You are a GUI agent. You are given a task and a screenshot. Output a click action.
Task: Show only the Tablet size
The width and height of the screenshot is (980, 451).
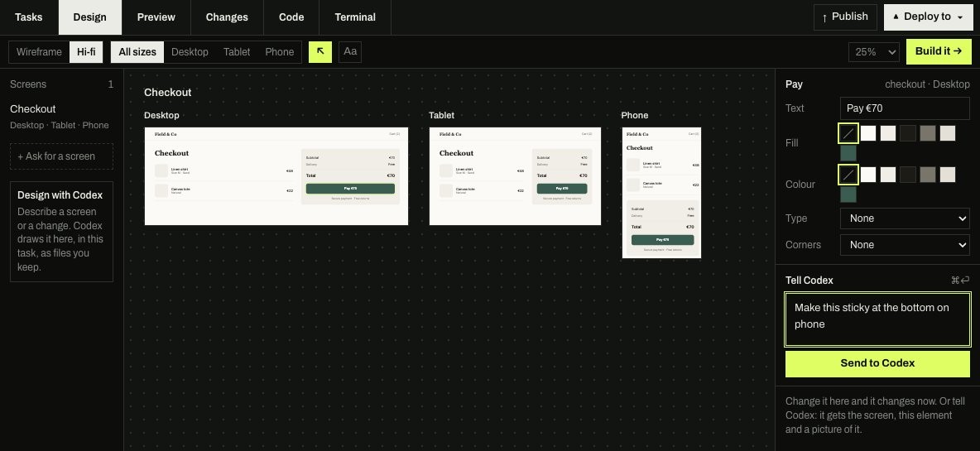[x=237, y=52]
